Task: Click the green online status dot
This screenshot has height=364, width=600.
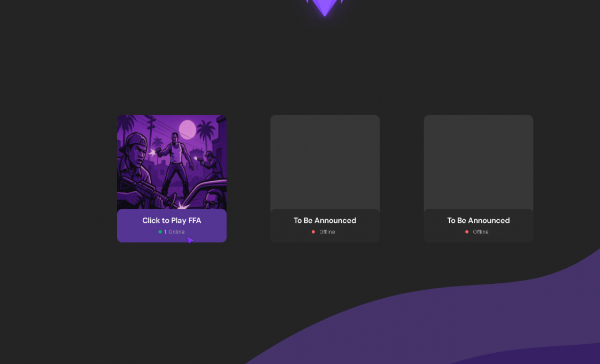Action: [160, 232]
